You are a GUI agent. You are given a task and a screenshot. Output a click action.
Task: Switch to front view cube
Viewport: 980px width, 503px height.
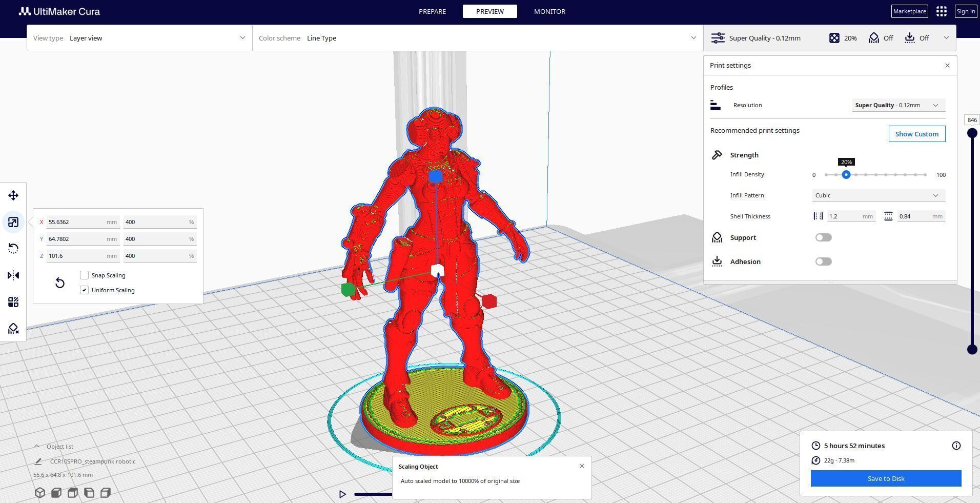point(56,493)
